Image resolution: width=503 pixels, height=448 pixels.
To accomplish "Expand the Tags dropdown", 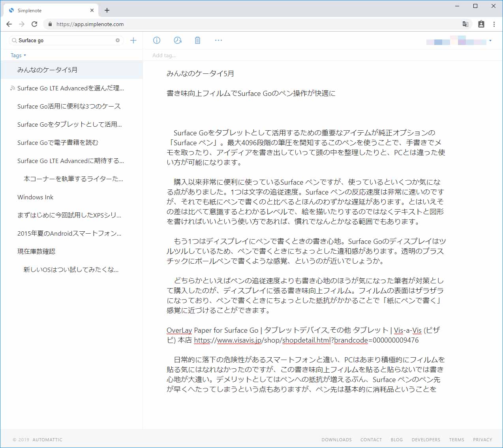I will coord(18,55).
